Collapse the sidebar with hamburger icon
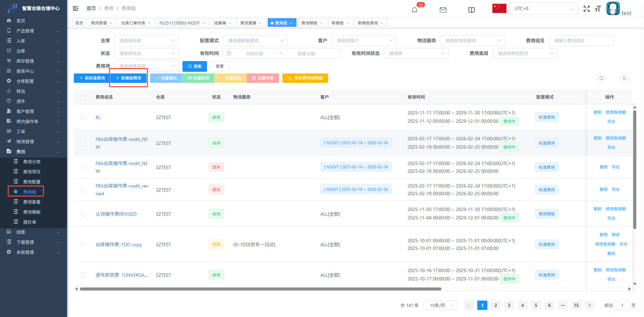This screenshot has width=644, height=317. tap(75, 8)
